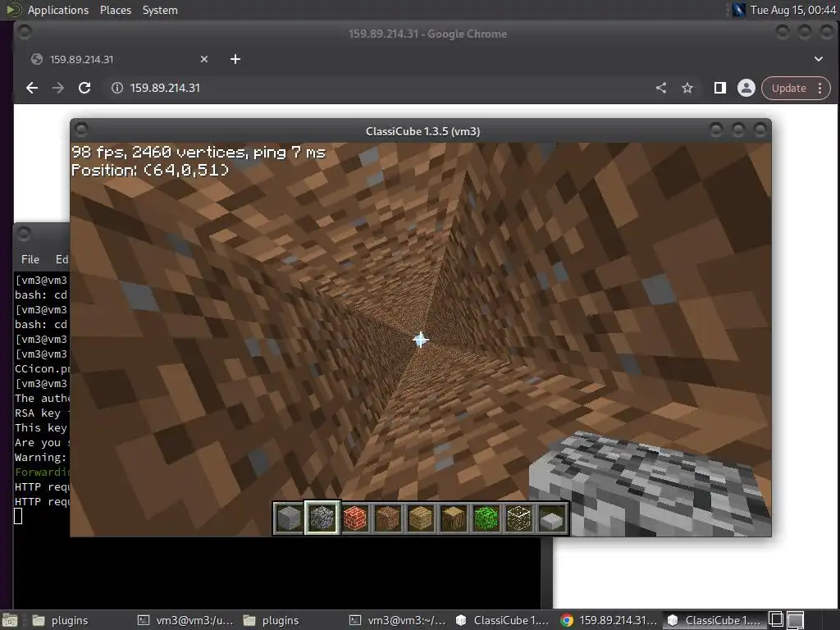The height and width of the screenshot is (630, 840).
Task: Go back in Chrome
Action: pyautogui.click(x=32, y=88)
